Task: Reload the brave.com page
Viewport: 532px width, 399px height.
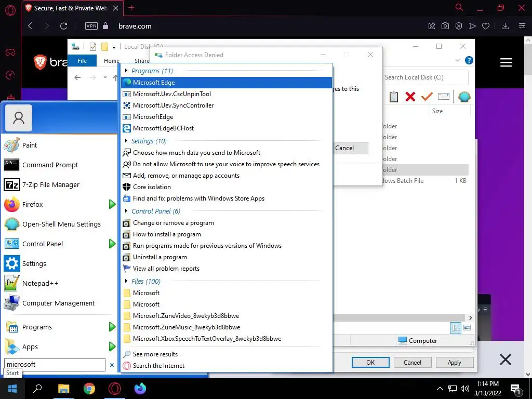Action: coord(63,26)
